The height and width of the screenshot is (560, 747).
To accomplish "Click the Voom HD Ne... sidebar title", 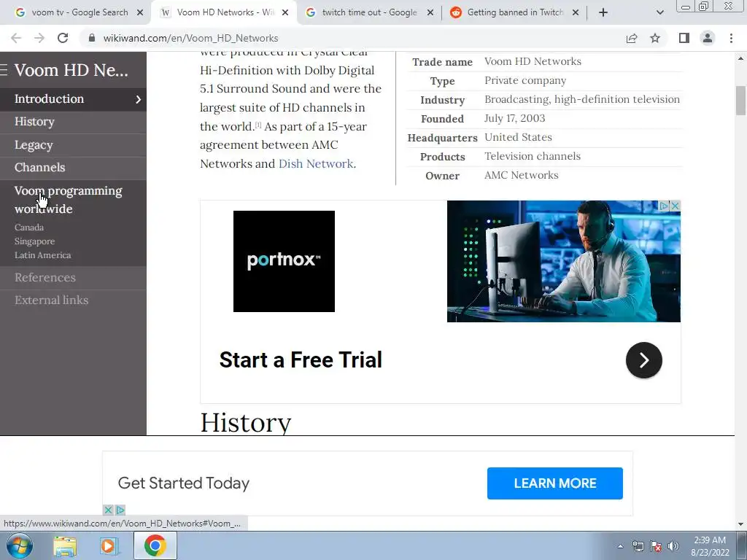I will (x=71, y=70).
